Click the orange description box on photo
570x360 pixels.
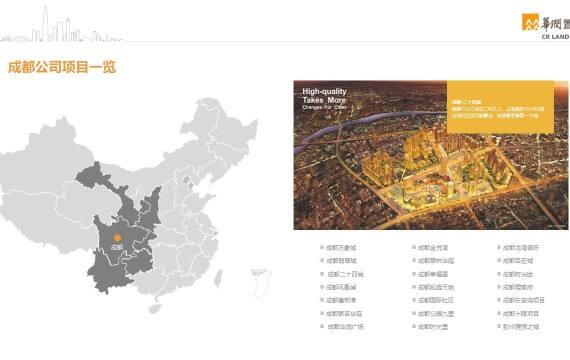pyautogui.click(x=500, y=107)
